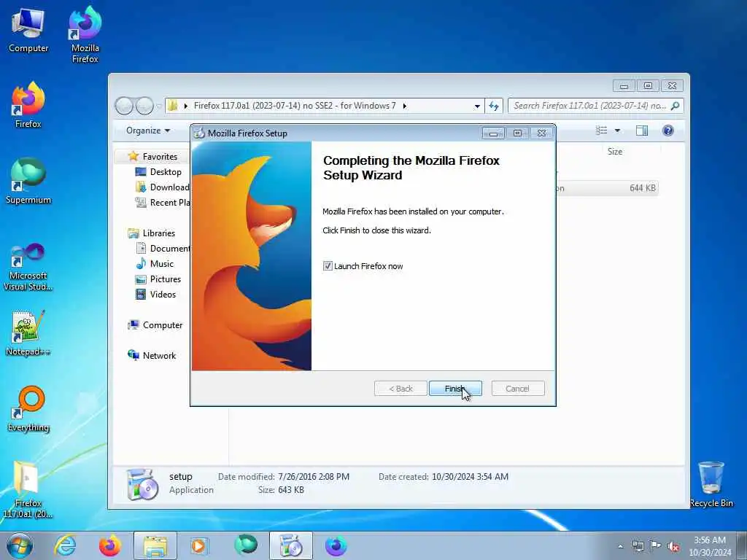Change the view icon in Explorer
The width and height of the screenshot is (747, 560).
(602, 131)
